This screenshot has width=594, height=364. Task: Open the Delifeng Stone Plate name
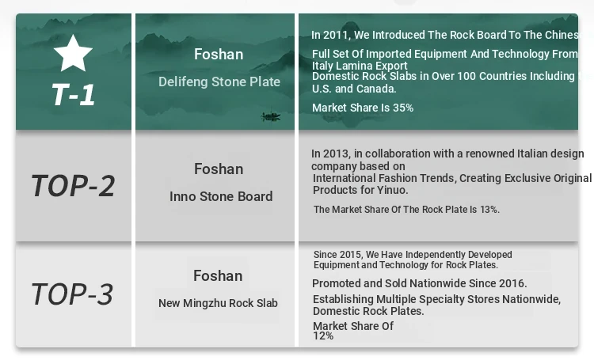click(219, 82)
